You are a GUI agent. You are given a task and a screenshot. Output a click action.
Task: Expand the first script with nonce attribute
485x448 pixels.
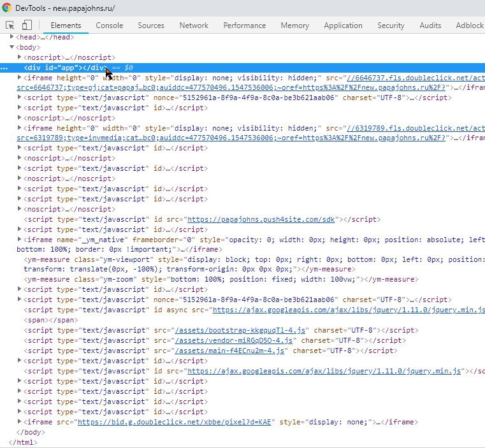click(20, 97)
